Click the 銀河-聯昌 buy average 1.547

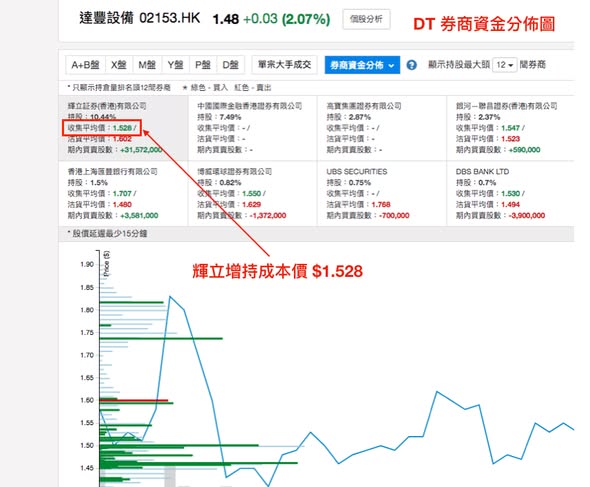coord(511,128)
